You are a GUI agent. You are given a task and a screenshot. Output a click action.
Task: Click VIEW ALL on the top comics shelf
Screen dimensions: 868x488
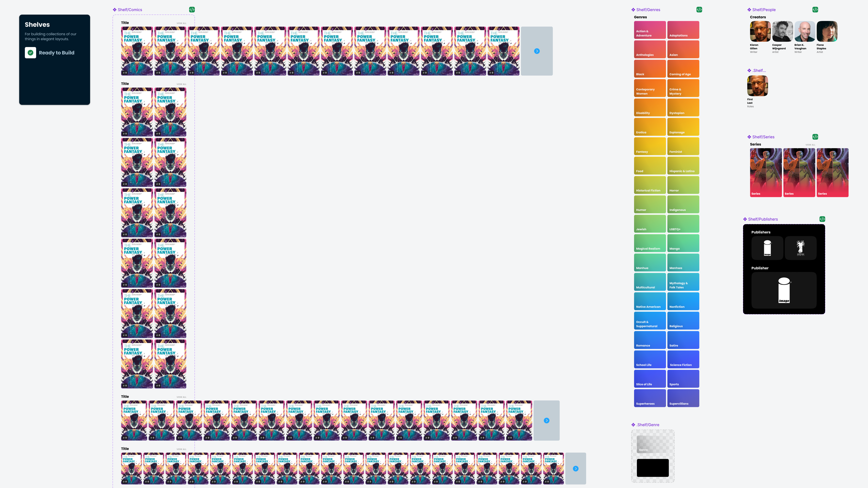coord(181,23)
